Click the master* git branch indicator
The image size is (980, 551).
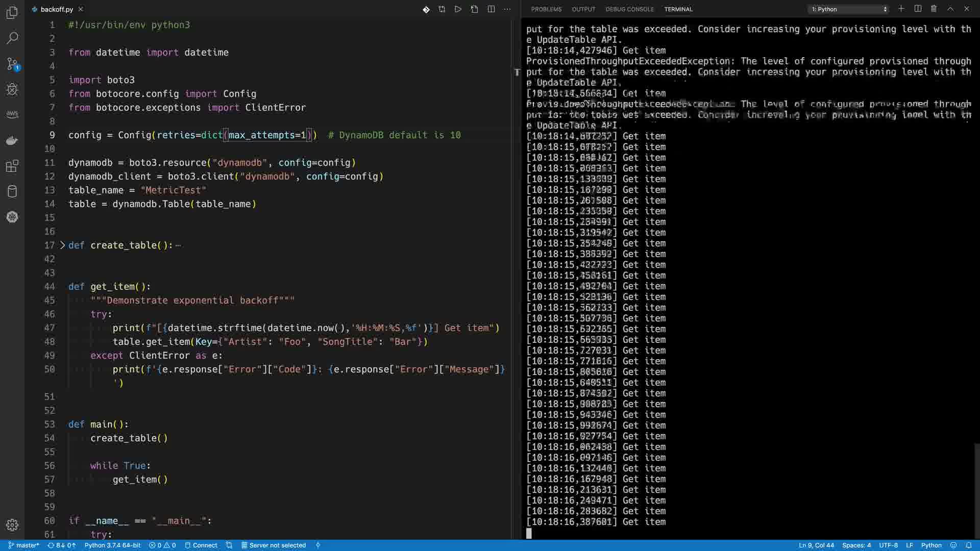click(24, 545)
